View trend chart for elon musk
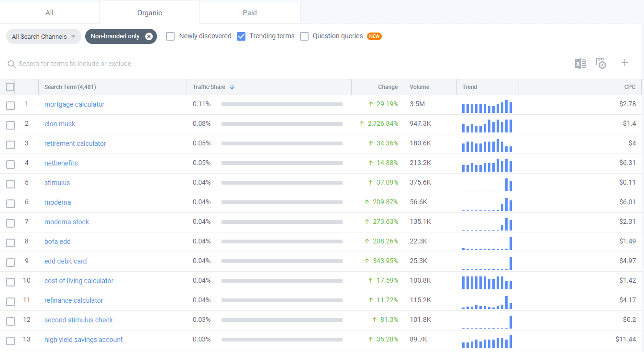644x352 pixels. click(487, 124)
